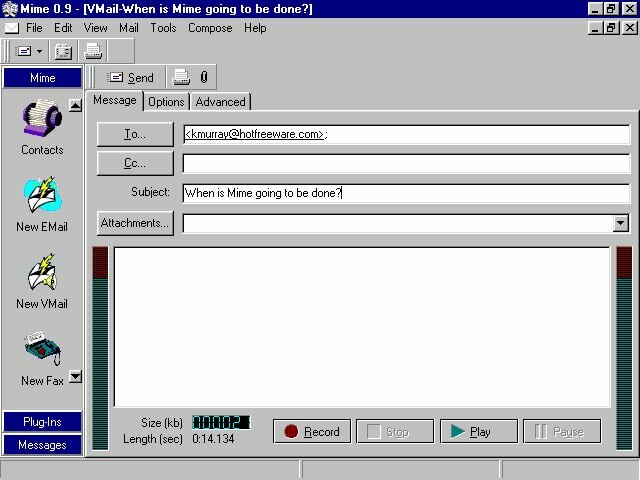Open the Plug-Ins sidebar group
Viewport: 640px width, 480px height.
[42, 422]
